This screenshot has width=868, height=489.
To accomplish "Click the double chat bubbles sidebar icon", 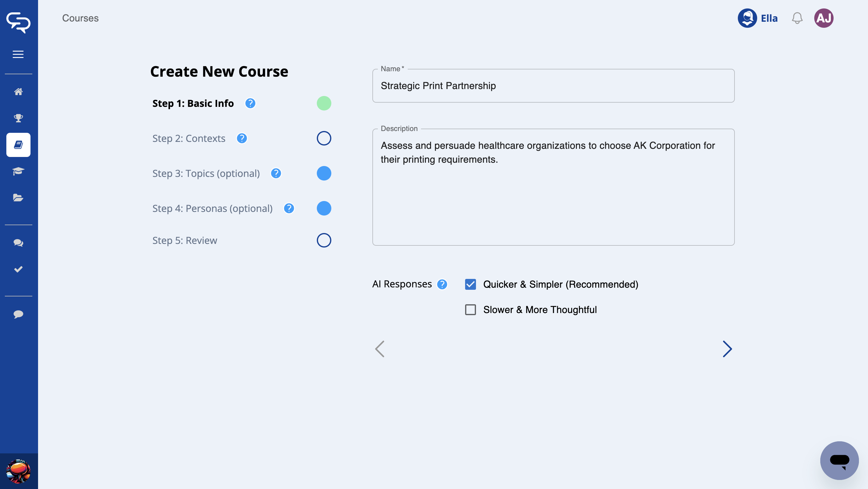I will (18, 243).
